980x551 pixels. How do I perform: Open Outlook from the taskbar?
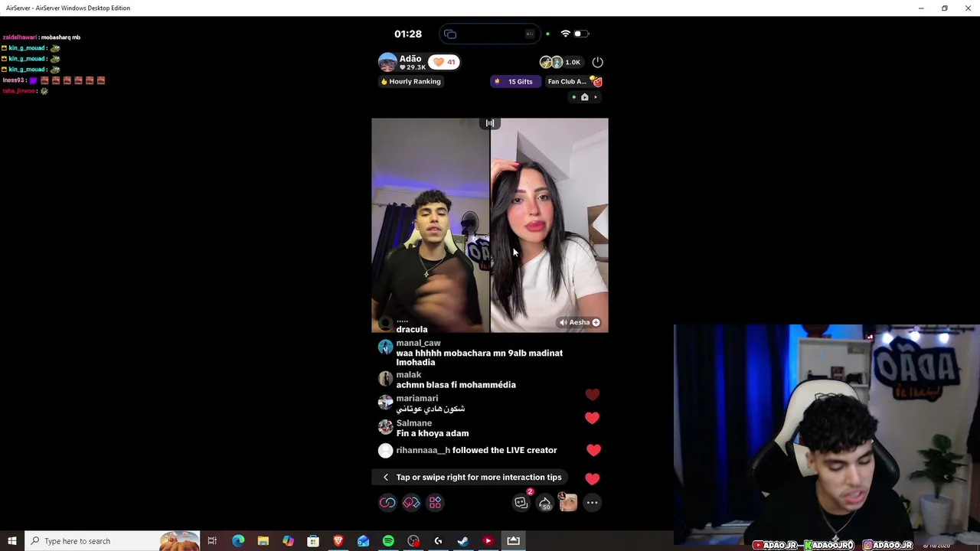pyautogui.click(x=363, y=541)
